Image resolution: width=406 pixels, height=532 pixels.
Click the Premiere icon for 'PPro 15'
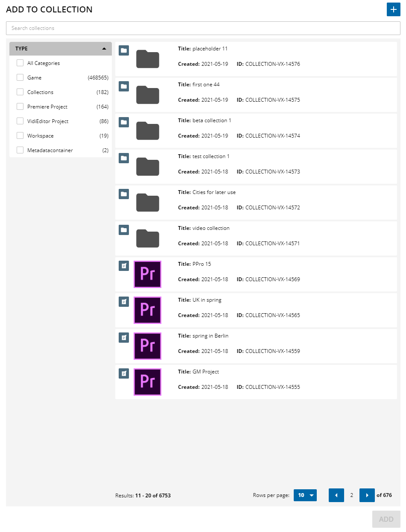coord(147,274)
